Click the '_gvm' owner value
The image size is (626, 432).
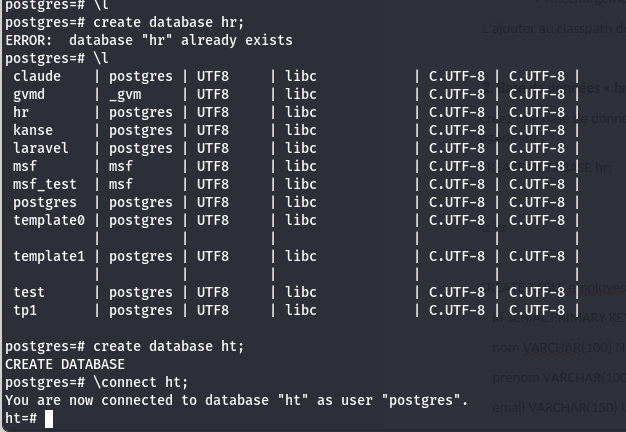tap(125, 94)
